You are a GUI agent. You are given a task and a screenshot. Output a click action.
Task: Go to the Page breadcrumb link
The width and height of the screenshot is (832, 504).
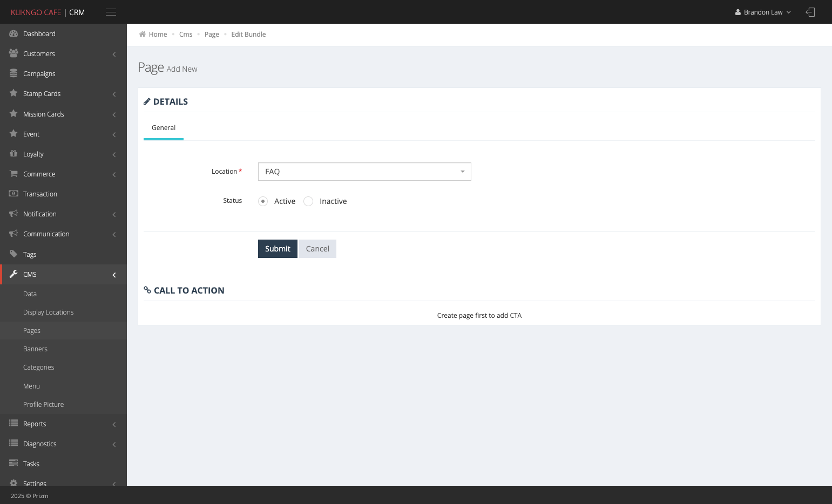click(x=212, y=34)
